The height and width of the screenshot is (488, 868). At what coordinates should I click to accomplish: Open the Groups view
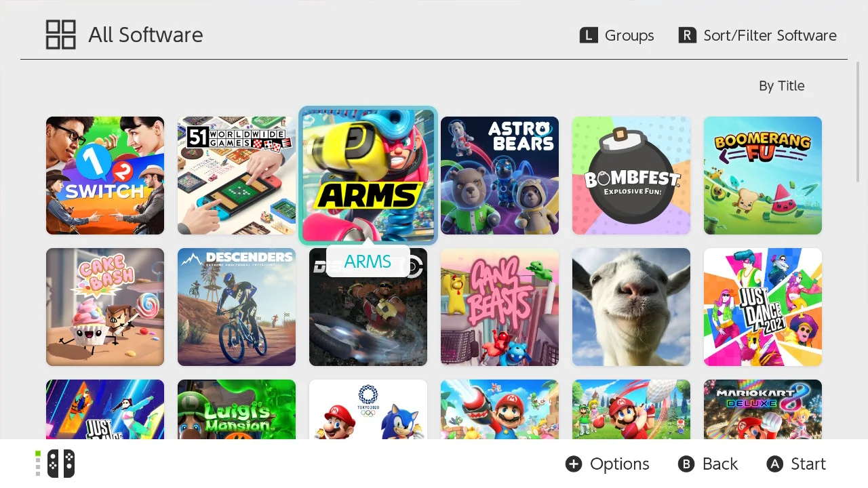click(616, 35)
